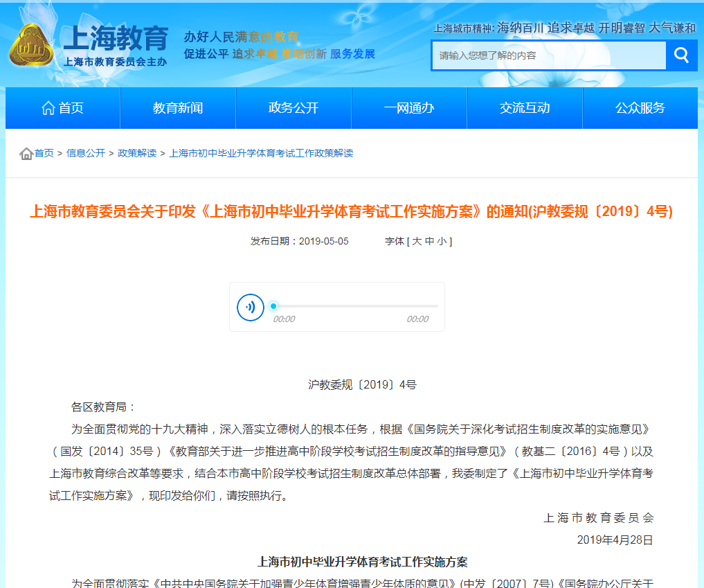Screen dimensions: 704x588
Task: Open 政策解读 breadcrumb link
Action: click(137, 153)
